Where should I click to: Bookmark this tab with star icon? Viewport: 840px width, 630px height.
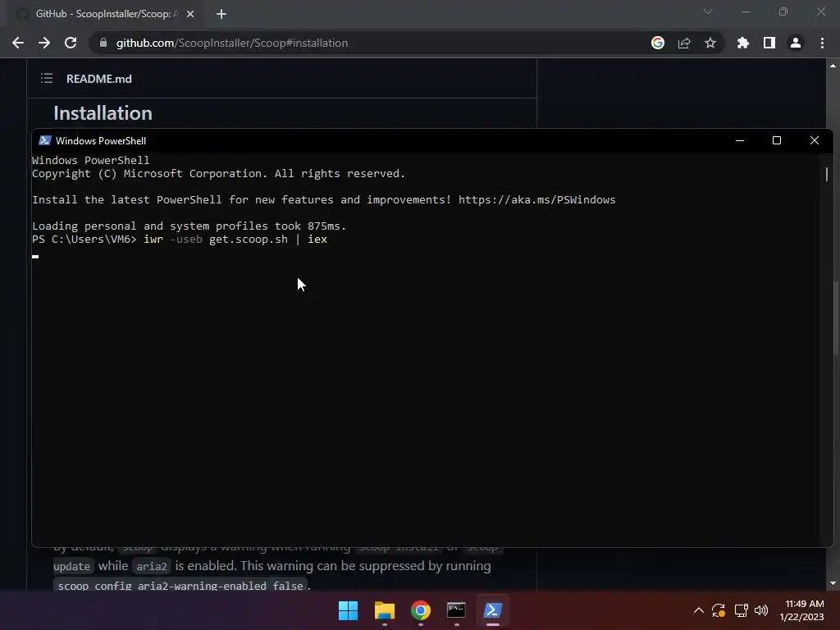click(x=710, y=43)
